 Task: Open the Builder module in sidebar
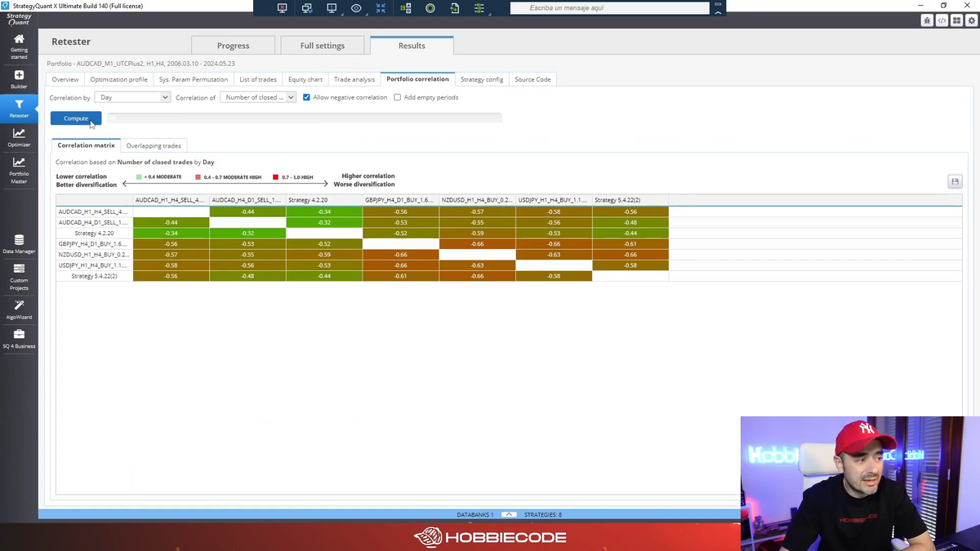[19, 79]
